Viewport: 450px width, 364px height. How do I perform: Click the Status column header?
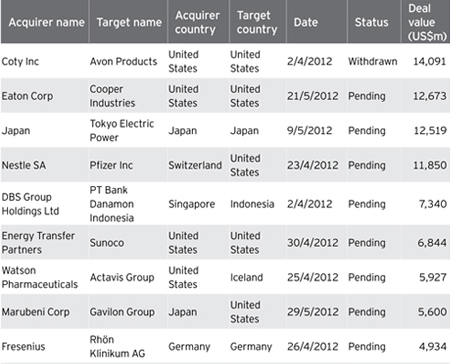371,22
